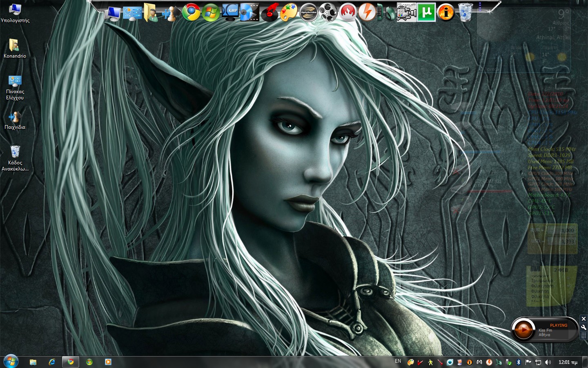Close the radio gadget with the X
This screenshot has width=588, height=368.
[x=584, y=319]
